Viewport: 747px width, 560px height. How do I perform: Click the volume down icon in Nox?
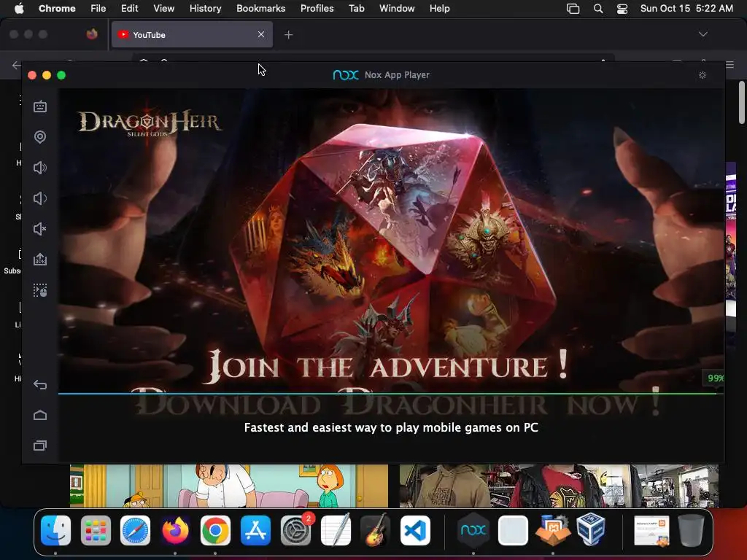40,198
